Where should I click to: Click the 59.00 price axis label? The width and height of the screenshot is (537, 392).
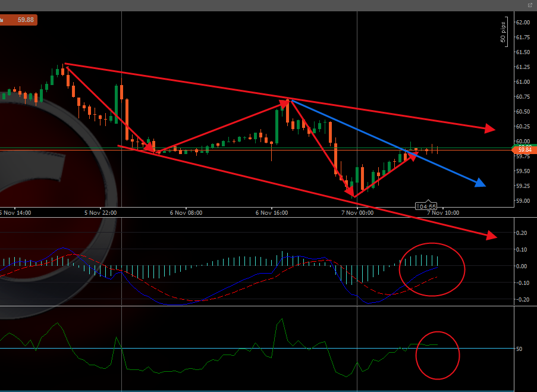(523, 201)
